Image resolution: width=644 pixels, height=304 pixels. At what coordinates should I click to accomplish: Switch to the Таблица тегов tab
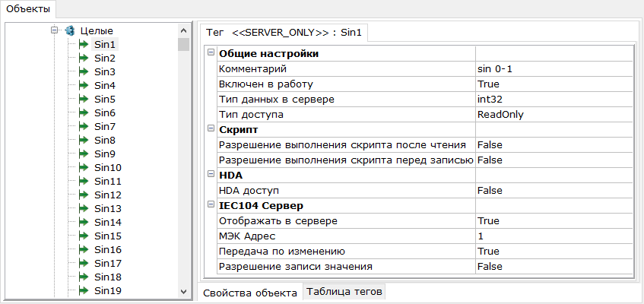[344, 292]
